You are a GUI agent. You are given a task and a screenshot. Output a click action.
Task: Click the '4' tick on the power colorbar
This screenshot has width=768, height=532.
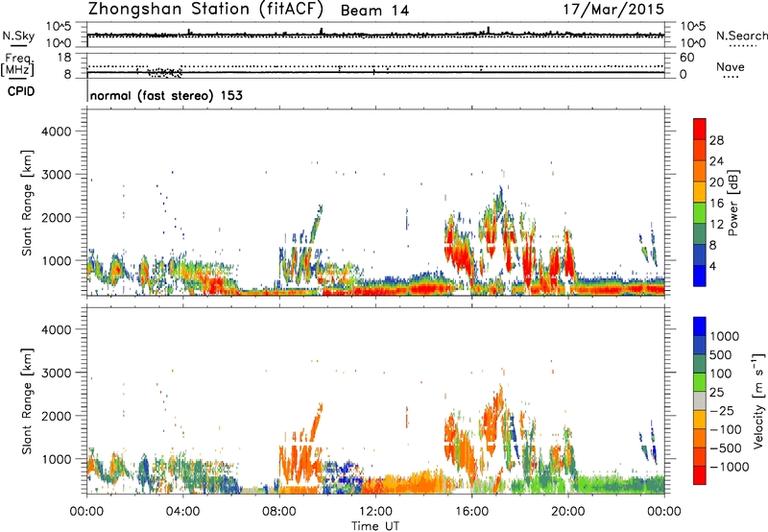pyautogui.click(x=713, y=266)
